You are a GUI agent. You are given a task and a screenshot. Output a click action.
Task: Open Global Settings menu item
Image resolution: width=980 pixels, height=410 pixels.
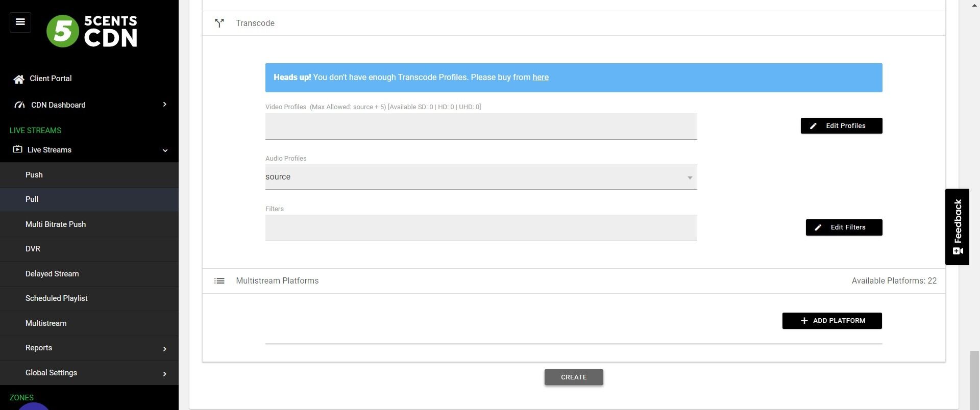click(89, 373)
